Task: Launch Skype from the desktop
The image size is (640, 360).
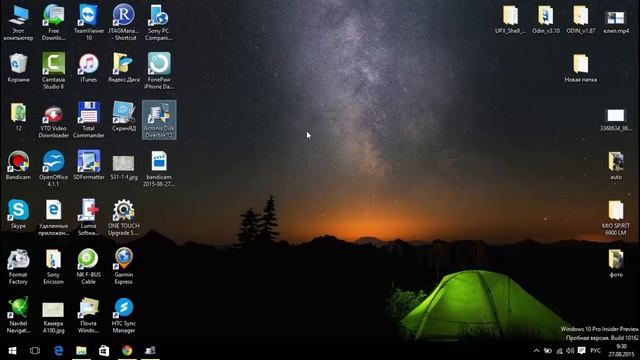Action: 18,214
